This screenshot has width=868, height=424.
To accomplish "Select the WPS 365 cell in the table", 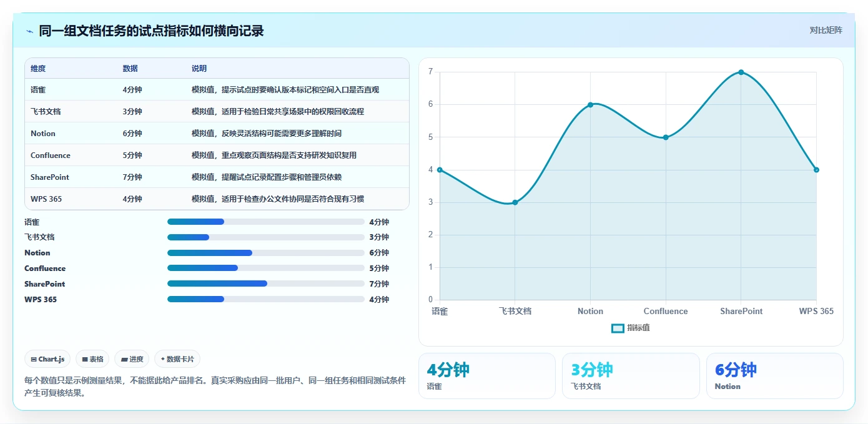I will [x=46, y=199].
